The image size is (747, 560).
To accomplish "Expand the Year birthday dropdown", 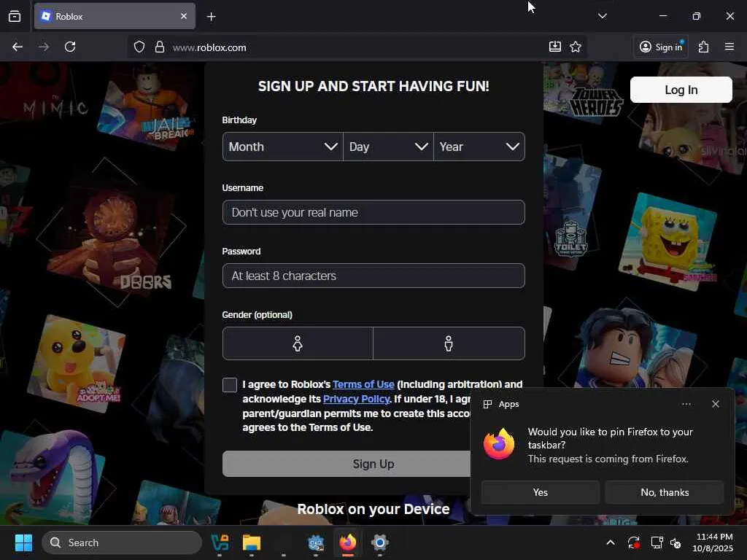I will (479, 147).
